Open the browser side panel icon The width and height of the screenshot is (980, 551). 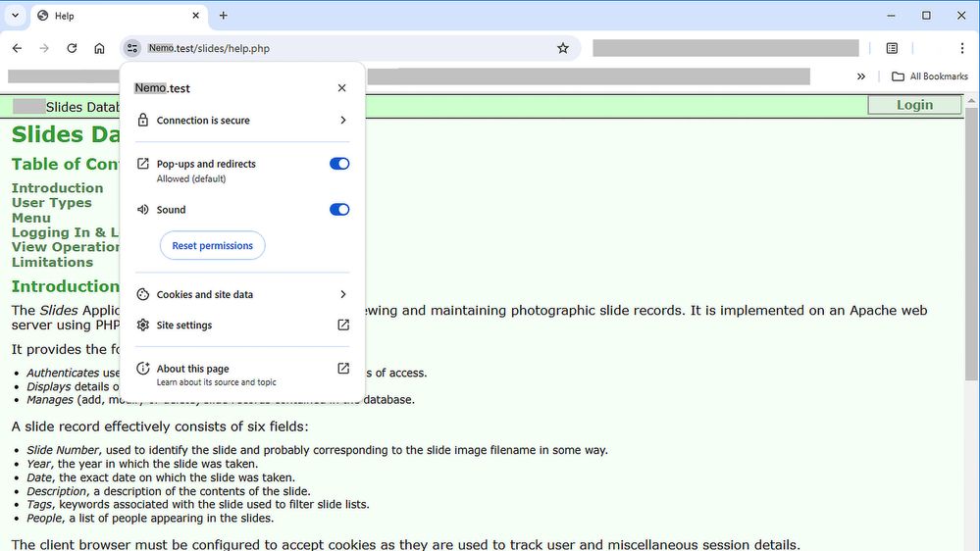892,48
